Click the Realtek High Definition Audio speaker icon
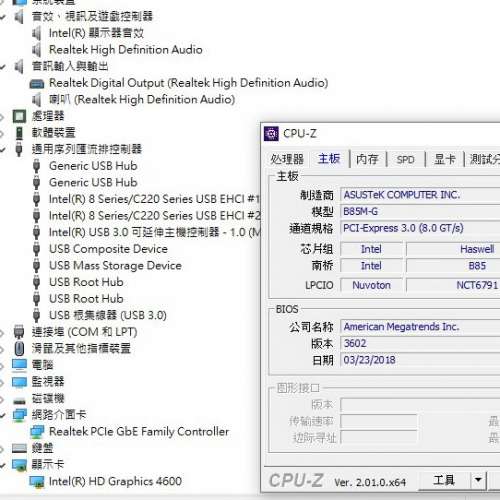Viewport: 500px width, 500px height. (x=36, y=50)
